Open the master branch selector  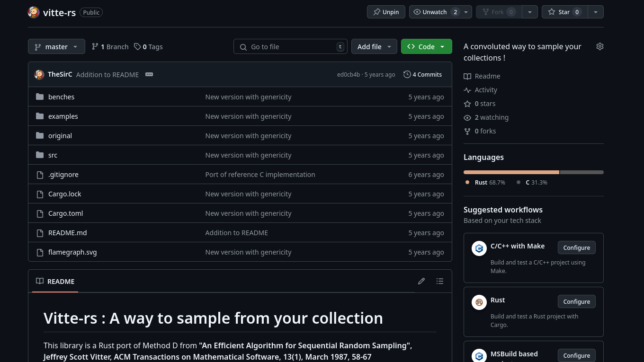click(56, 46)
